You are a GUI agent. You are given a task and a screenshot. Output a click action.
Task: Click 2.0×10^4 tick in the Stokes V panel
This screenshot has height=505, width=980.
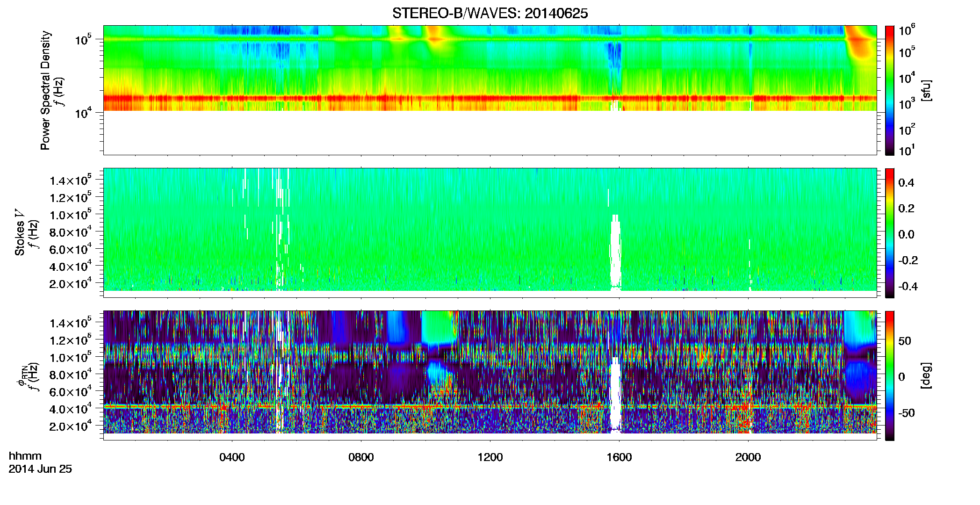pyautogui.click(x=70, y=284)
